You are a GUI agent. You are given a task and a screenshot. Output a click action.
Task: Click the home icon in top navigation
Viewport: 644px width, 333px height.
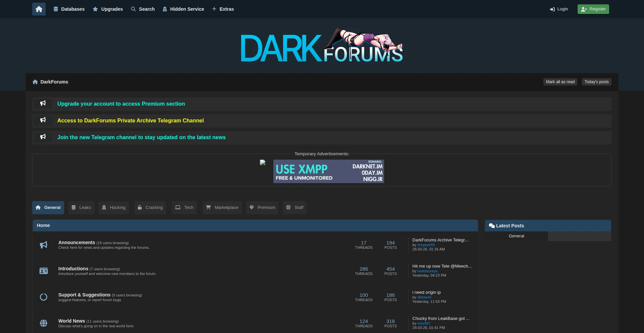tap(39, 9)
